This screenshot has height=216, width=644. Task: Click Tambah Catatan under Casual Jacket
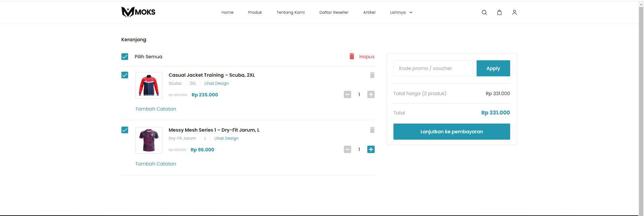[156, 109]
